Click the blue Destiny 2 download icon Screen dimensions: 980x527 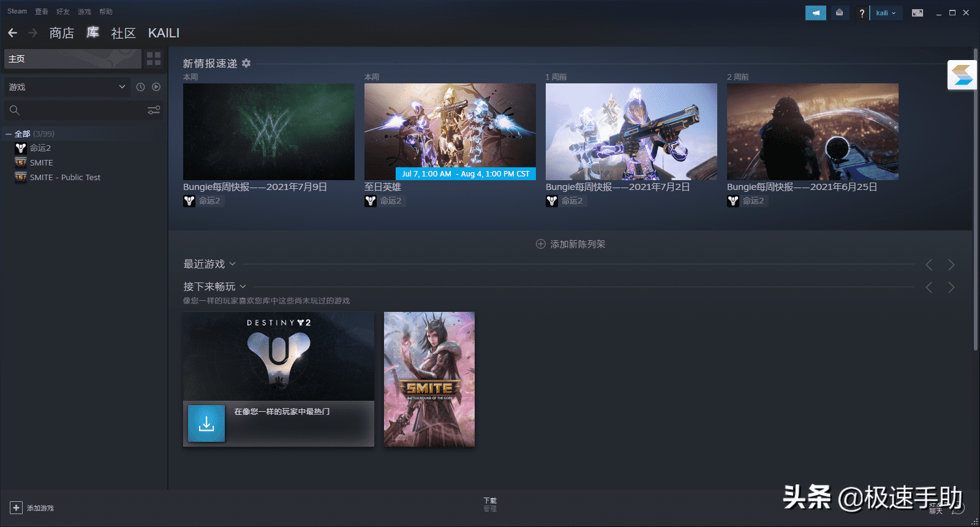[206, 423]
